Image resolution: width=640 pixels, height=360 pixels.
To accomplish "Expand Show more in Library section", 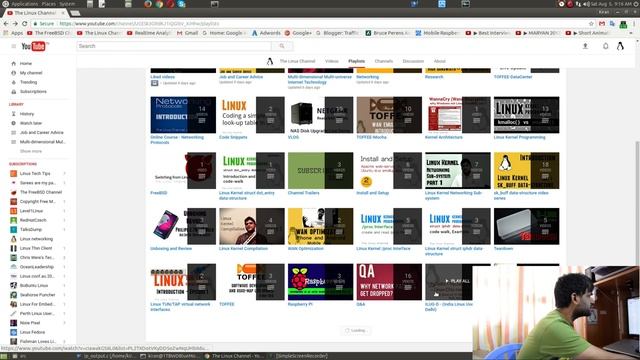I will coord(31,151).
